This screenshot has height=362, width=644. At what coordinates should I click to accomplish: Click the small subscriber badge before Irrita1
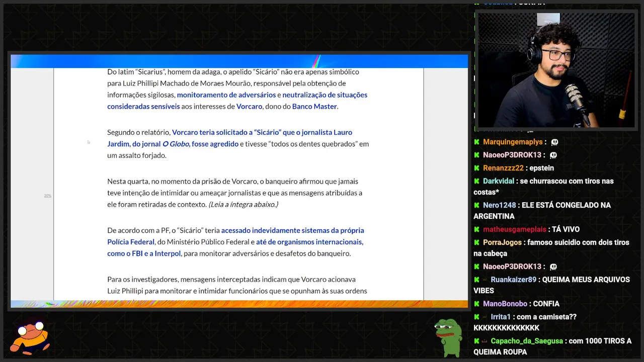[486, 317]
